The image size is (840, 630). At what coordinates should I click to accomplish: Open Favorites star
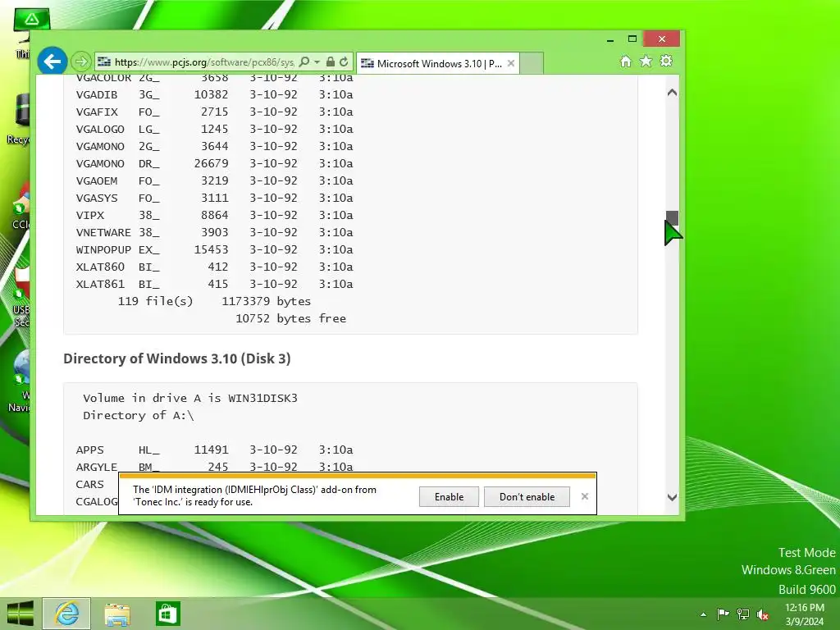pyautogui.click(x=646, y=61)
